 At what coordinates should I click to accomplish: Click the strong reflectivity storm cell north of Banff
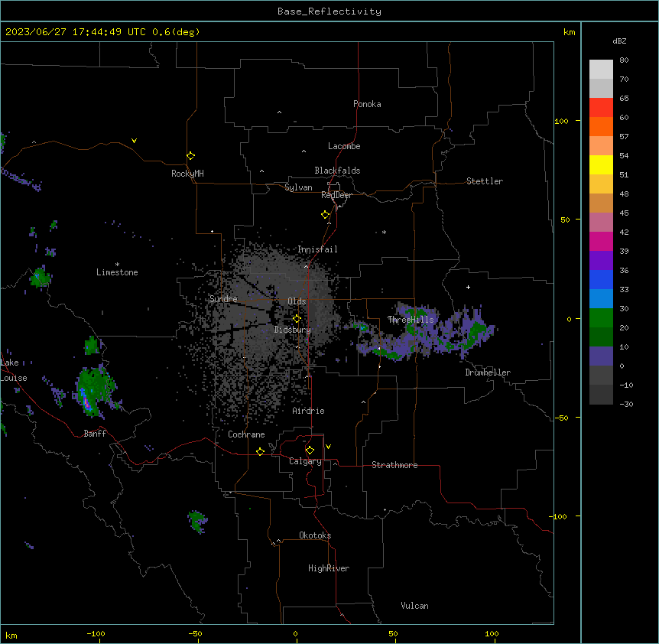click(x=96, y=392)
